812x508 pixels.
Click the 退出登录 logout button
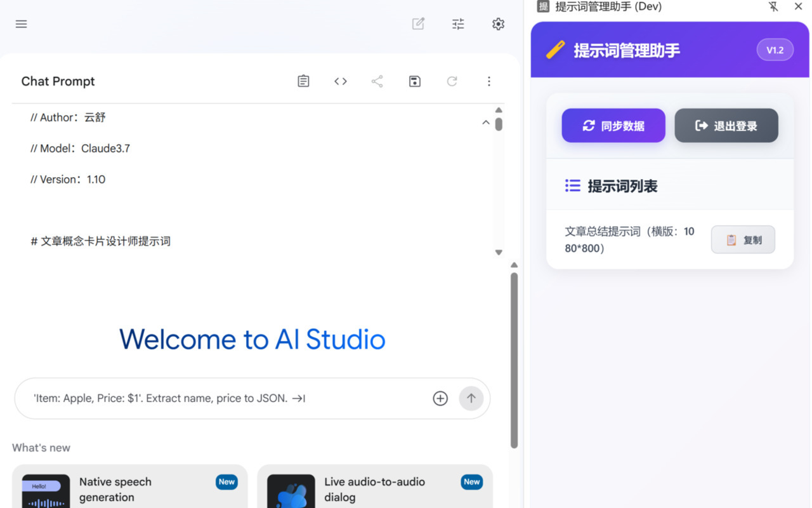(726, 125)
